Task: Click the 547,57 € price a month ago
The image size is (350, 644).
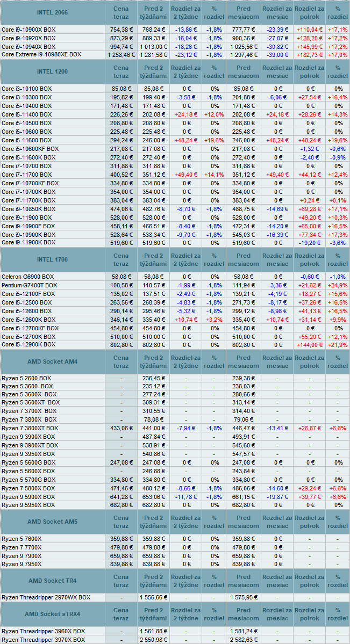Action: [244, 454]
